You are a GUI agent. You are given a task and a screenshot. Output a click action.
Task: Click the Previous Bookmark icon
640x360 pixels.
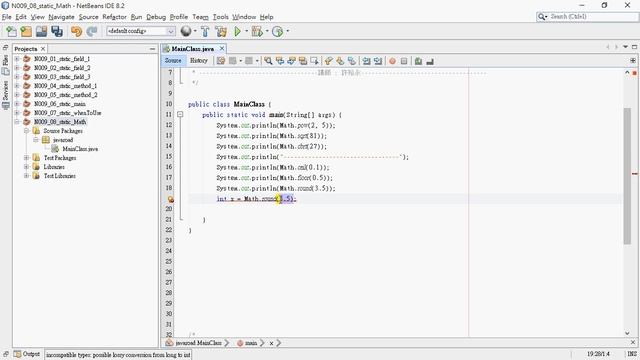point(328,61)
